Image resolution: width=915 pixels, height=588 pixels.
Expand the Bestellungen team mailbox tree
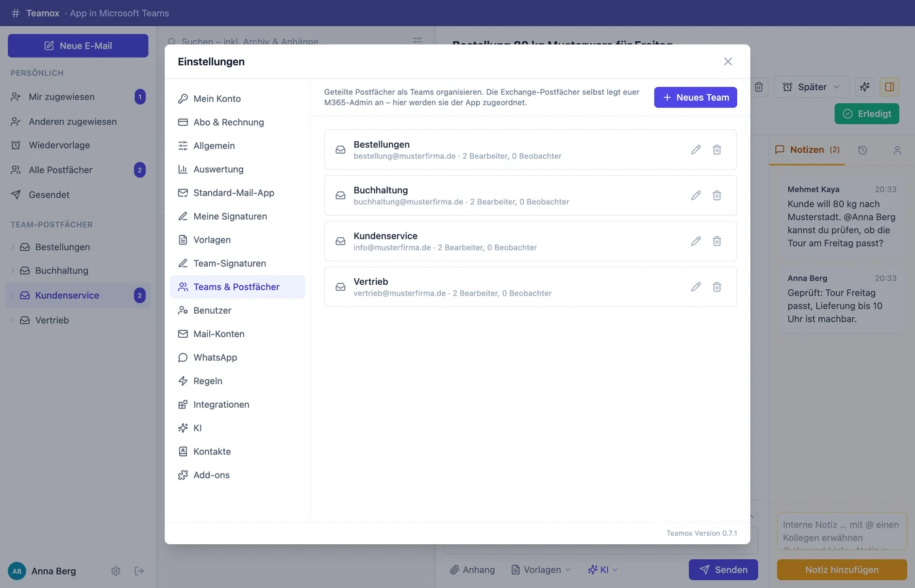[x=12, y=247]
